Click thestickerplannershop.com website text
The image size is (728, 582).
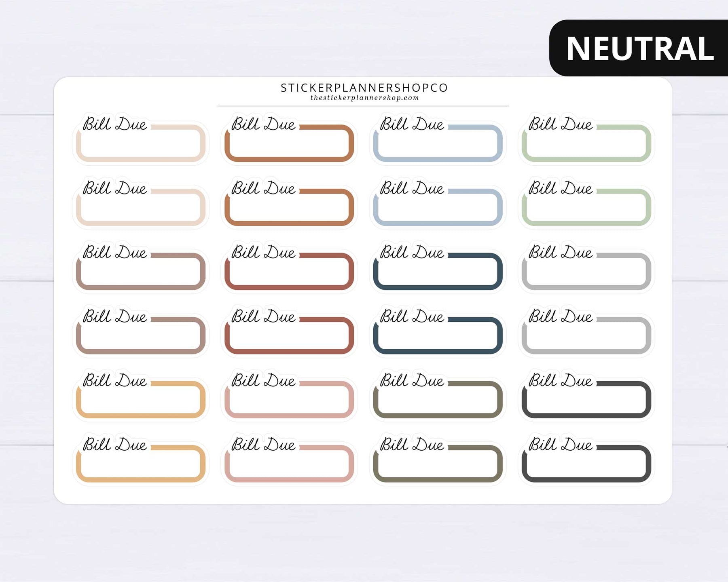pyautogui.click(x=364, y=98)
